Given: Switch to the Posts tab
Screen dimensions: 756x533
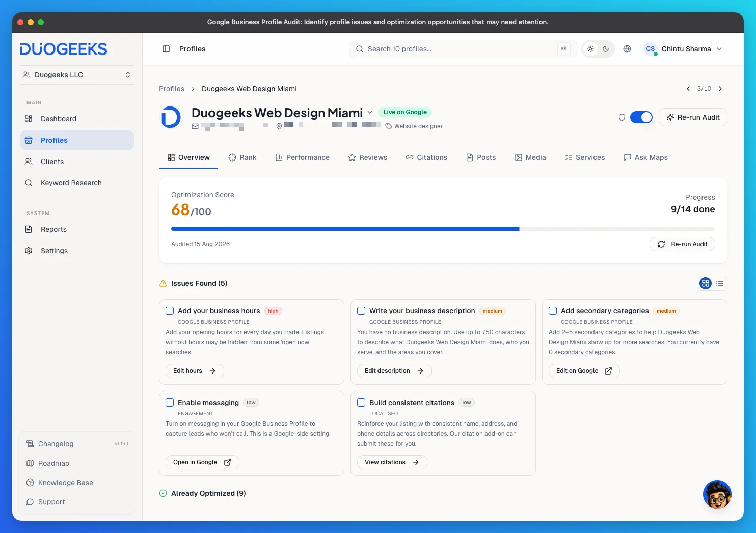Looking at the screenshot, I should [x=481, y=157].
